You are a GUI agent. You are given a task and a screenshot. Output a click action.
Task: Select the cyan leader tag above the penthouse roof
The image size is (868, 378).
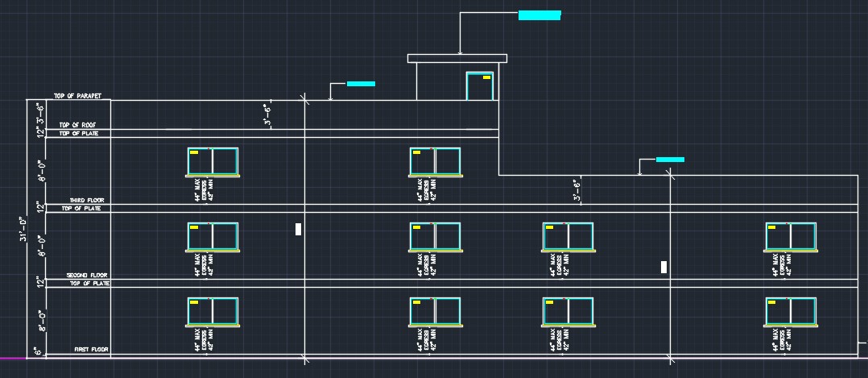(x=539, y=15)
